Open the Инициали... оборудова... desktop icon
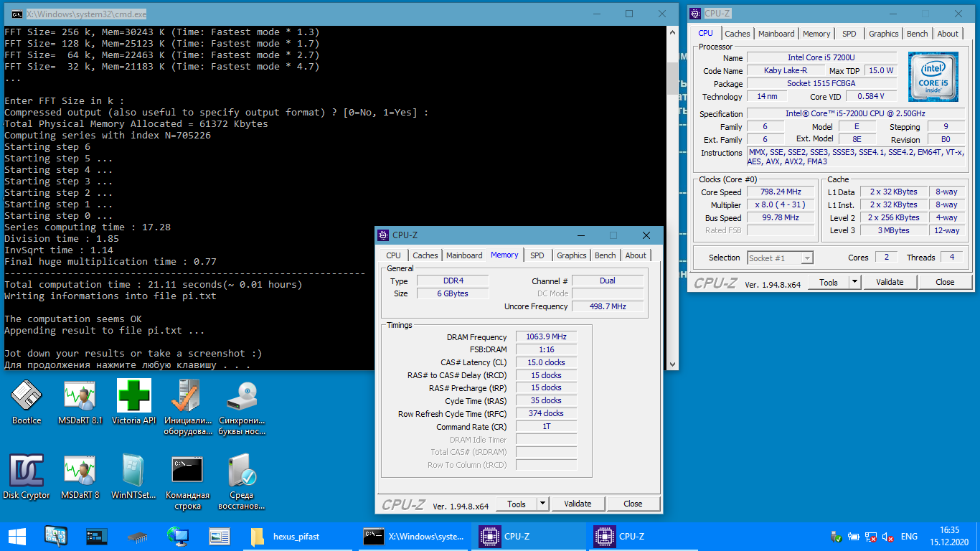 tap(188, 407)
